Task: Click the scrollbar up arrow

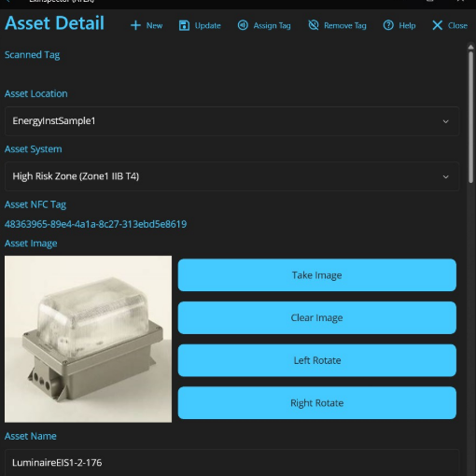Action: [x=470, y=47]
